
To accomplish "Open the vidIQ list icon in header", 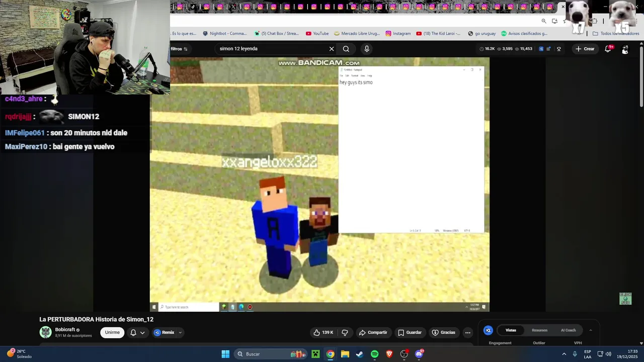I will (548, 49).
